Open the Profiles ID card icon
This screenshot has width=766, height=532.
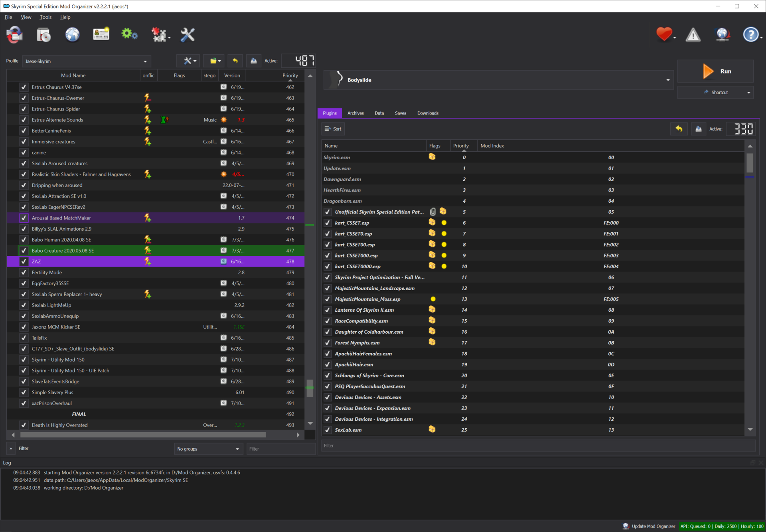pos(101,35)
